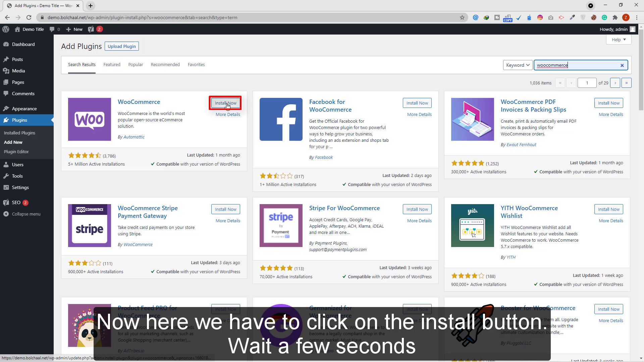This screenshot has height=362, width=644.
Task: Click the WordPress logo in admin bar
Action: pos(6,29)
